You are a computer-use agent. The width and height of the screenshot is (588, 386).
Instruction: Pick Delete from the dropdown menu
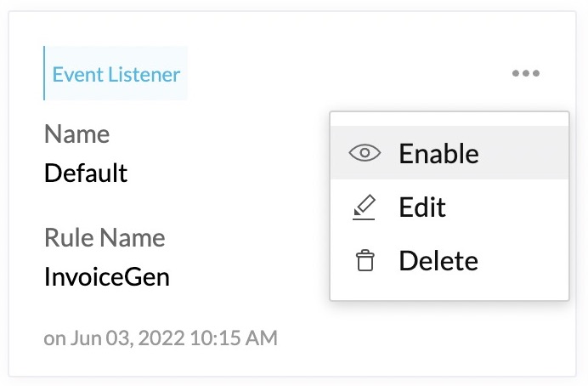coord(438,260)
